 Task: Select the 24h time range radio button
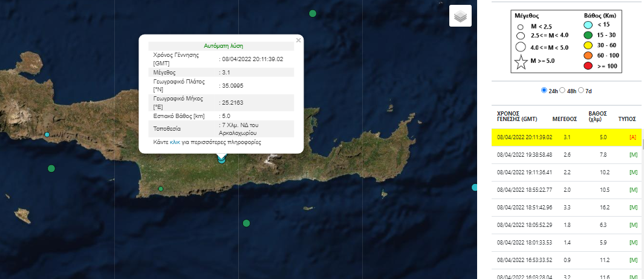(x=544, y=90)
